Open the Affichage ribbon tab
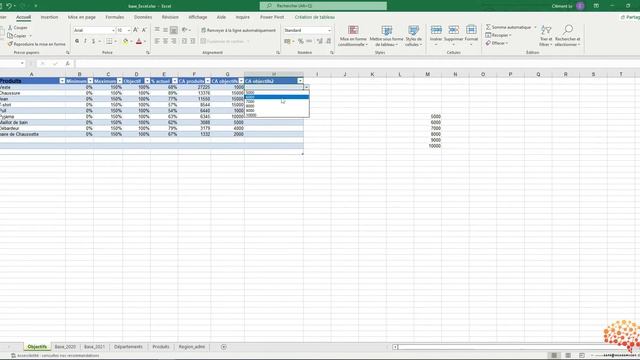 (198, 17)
